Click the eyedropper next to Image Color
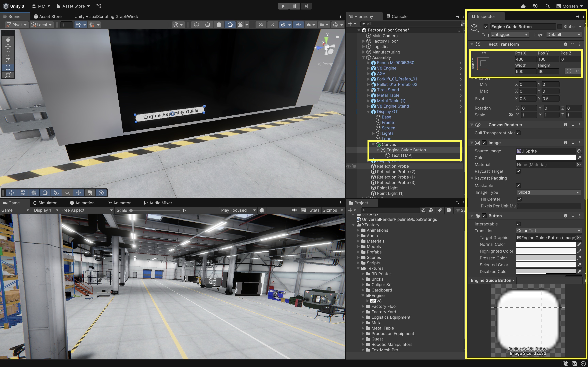The height and width of the screenshot is (367, 588). point(579,158)
